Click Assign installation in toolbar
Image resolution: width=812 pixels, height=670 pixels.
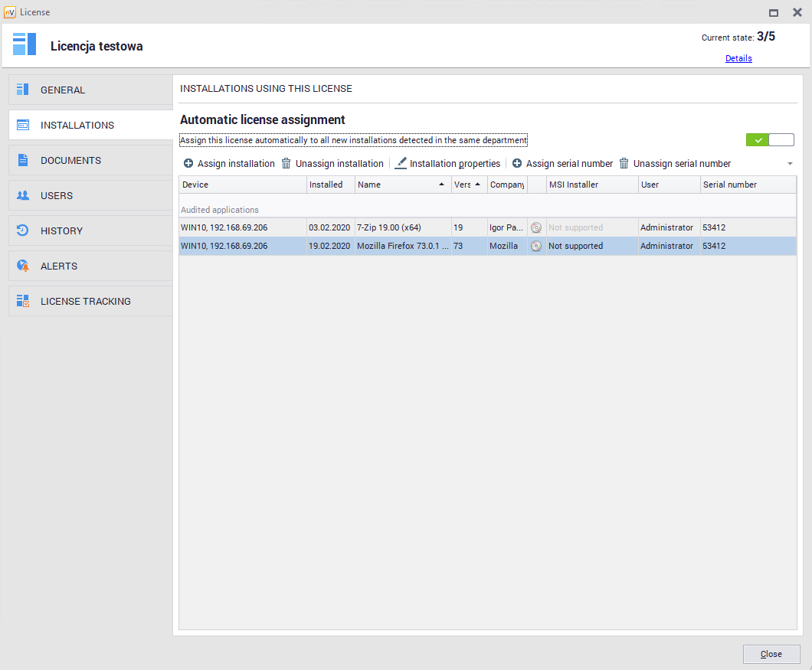[x=229, y=164]
